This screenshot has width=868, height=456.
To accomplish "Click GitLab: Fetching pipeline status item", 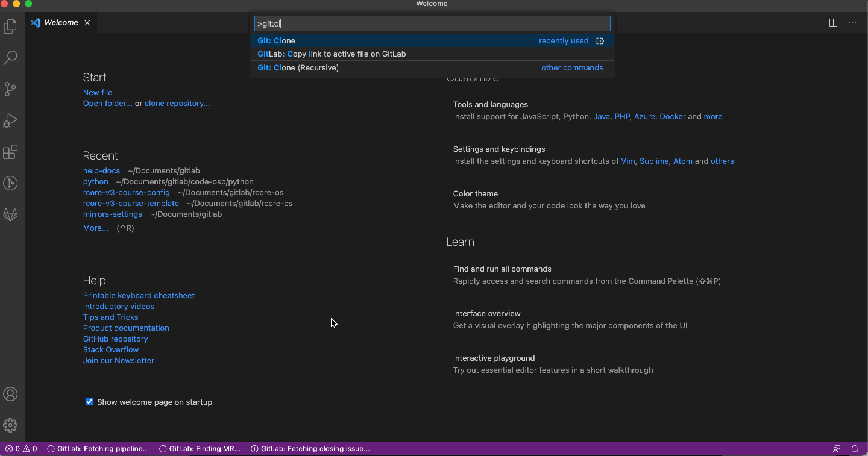I will click(x=98, y=449).
